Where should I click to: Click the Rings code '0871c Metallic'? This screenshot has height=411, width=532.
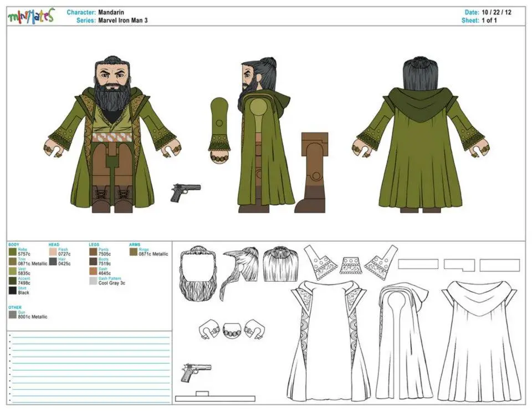pos(154,254)
